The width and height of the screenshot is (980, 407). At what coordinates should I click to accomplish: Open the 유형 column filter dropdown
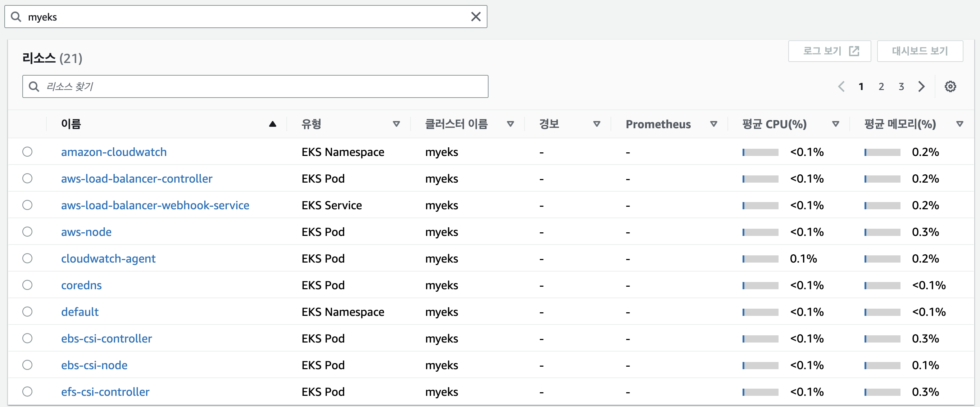click(x=396, y=124)
